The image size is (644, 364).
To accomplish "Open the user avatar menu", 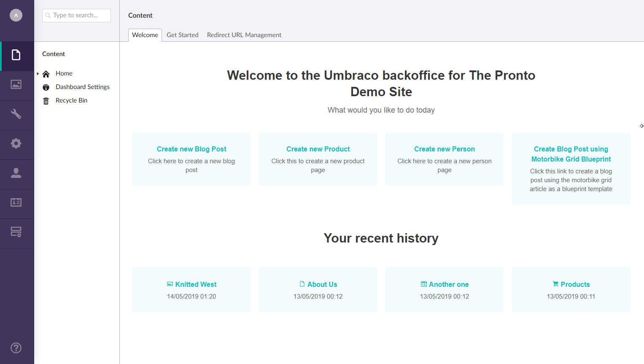I will tap(16, 15).
